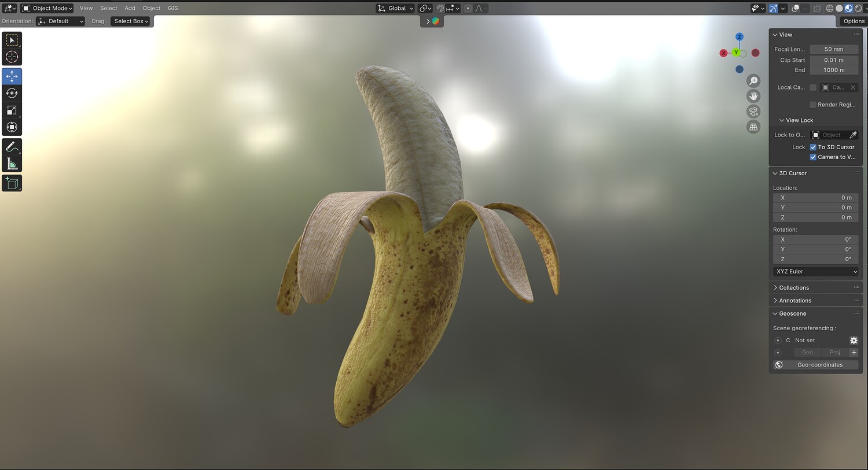868x470 pixels.
Task: Toggle viewport overlays display
Action: coord(796,8)
